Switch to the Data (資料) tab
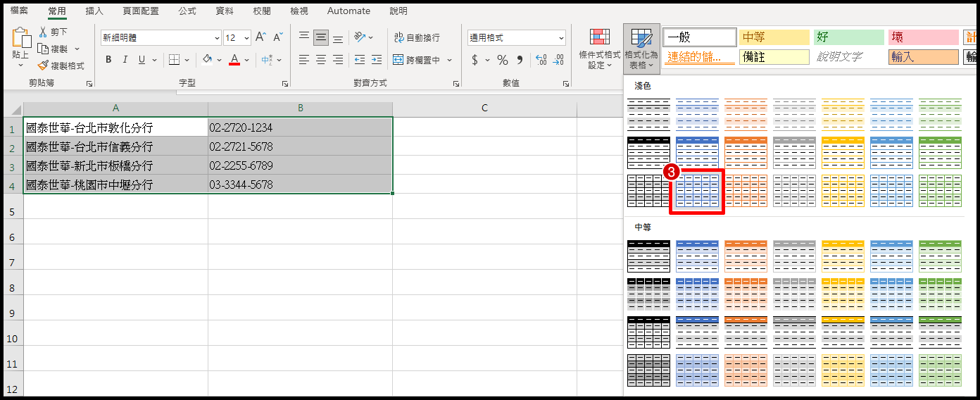Screen dimensions: 980x400 pos(224,11)
